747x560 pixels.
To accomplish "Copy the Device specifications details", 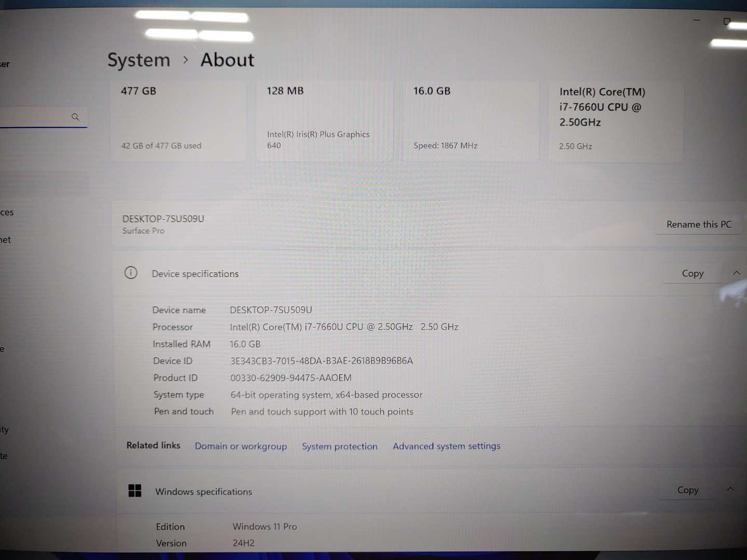I will click(x=692, y=273).
